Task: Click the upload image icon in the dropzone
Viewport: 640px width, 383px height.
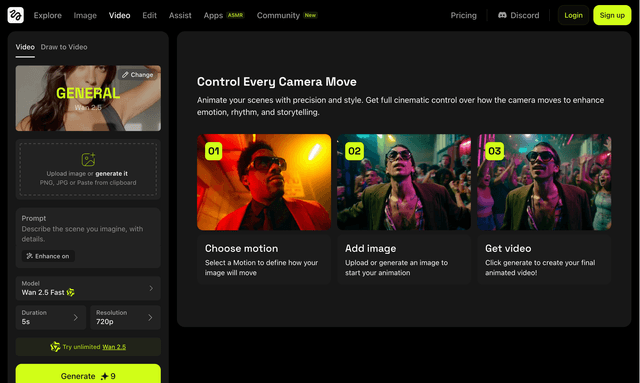Action: click(88, 159)
